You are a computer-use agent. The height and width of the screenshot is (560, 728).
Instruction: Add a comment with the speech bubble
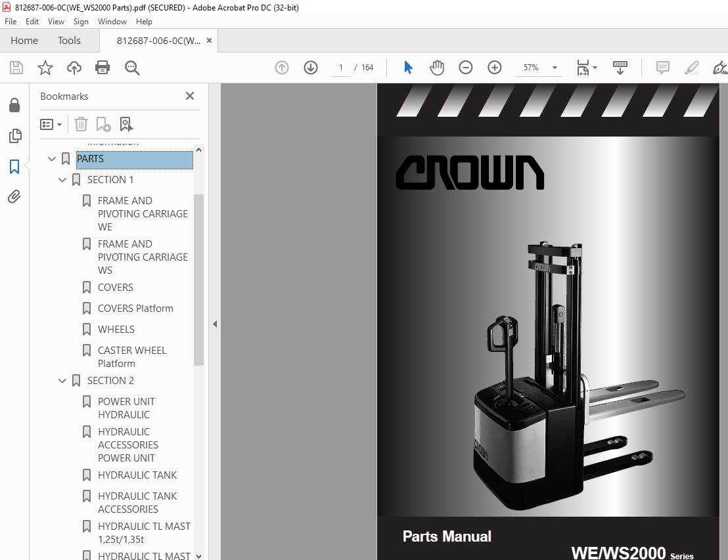[x=662, y=68]
